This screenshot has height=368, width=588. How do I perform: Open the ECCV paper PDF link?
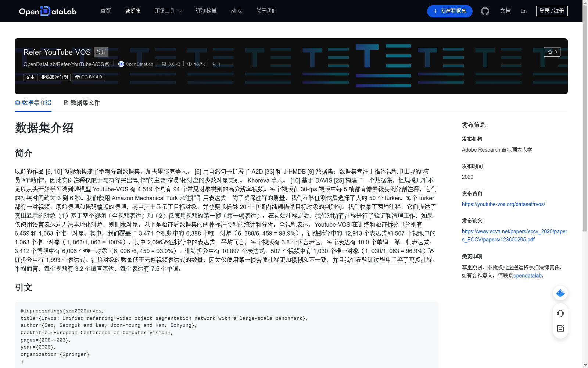coord(514,236)
